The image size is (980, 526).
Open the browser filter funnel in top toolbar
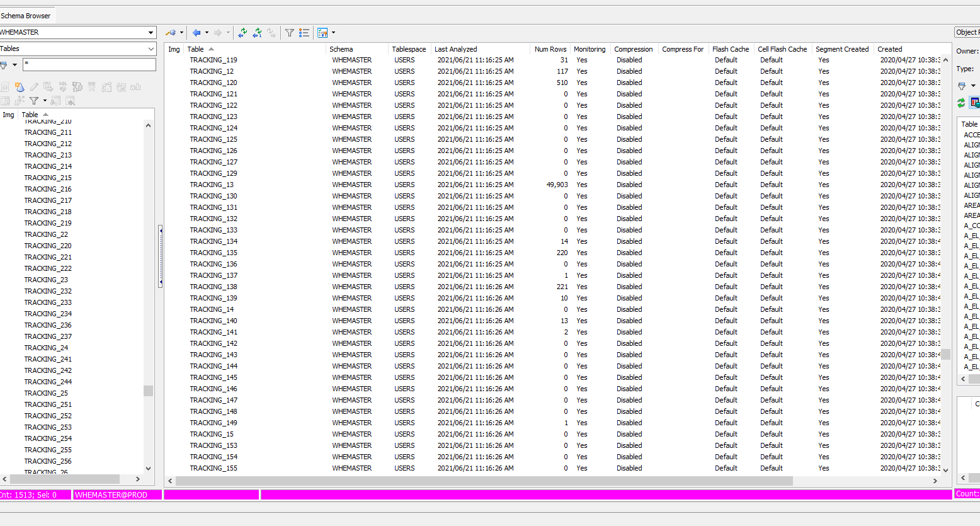[290, 32]
